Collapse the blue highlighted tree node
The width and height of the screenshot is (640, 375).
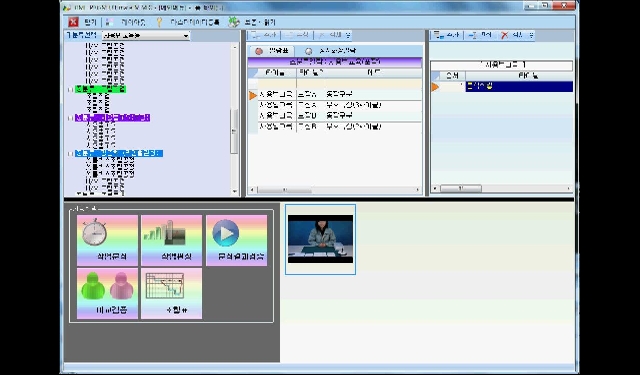(x=71, y=154)
